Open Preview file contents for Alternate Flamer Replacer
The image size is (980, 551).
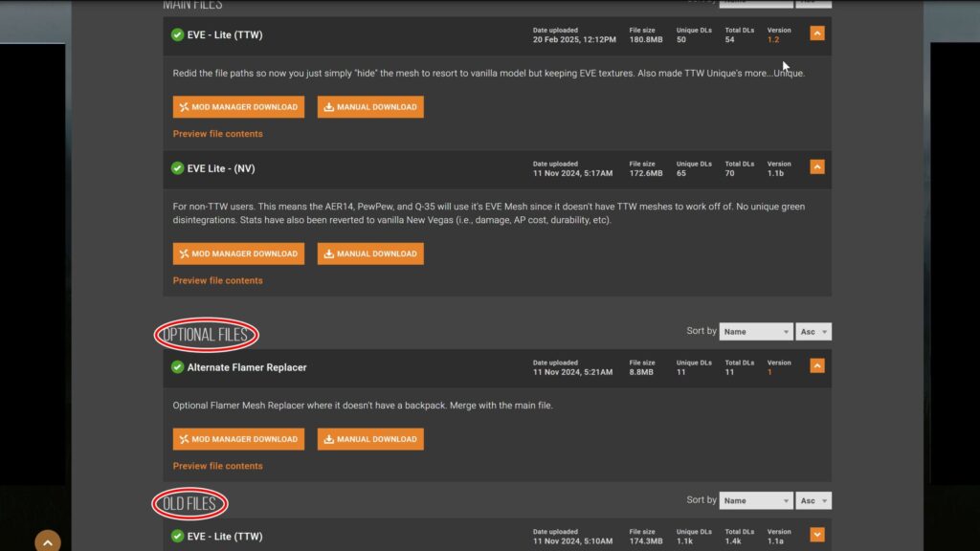(x=217, y=466)
